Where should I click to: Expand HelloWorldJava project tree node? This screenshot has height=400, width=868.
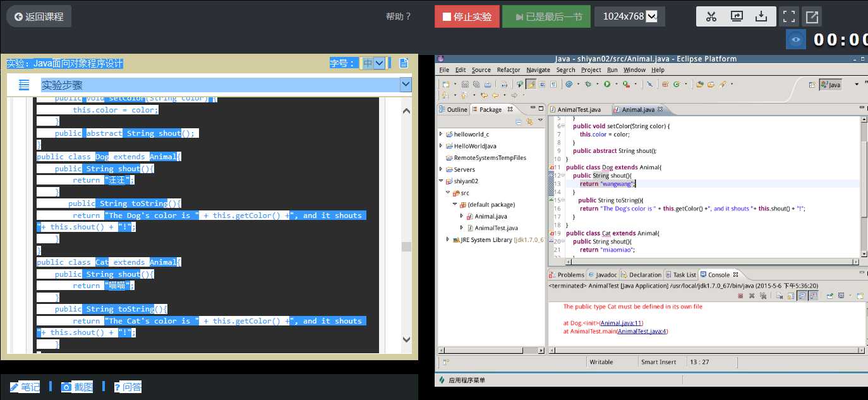pos(441,146)
